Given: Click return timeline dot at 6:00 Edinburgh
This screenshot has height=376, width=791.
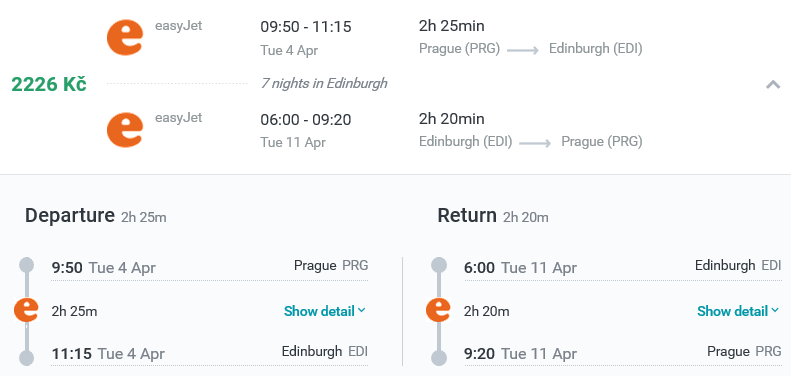Looking at the screenshot, I should (439, 265).
